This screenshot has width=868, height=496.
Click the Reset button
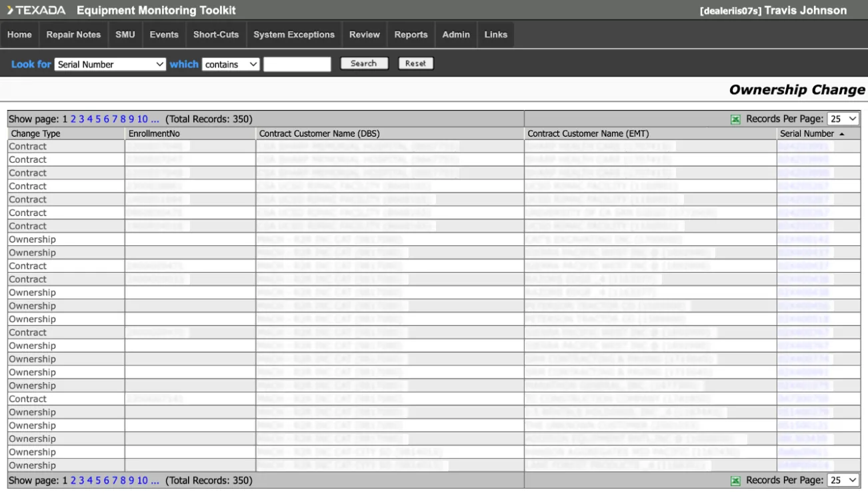415,64
